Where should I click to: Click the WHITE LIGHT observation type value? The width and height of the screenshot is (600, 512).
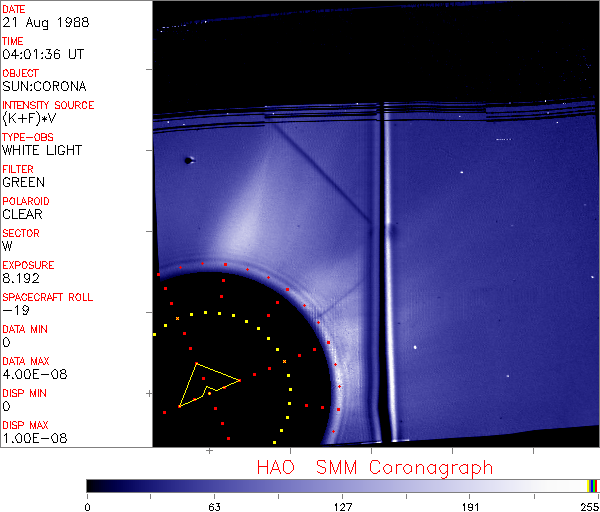coord(42,150)
